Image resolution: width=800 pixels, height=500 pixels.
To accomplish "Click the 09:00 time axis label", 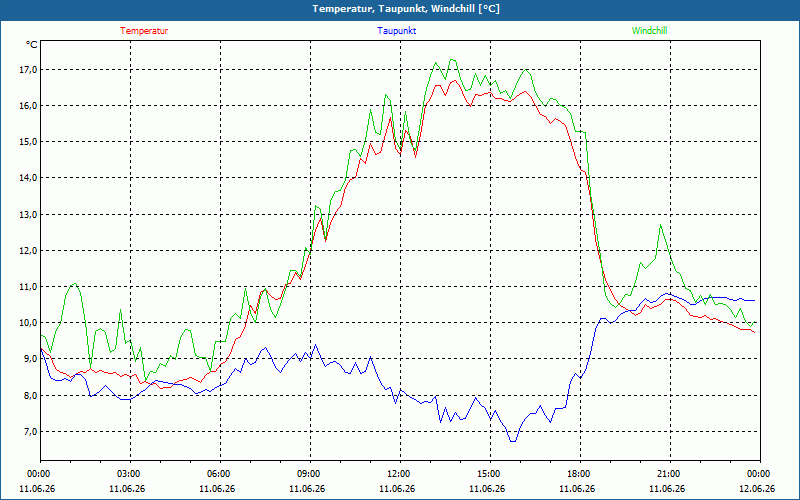I will pyautogui.click(x=310, y=473).
